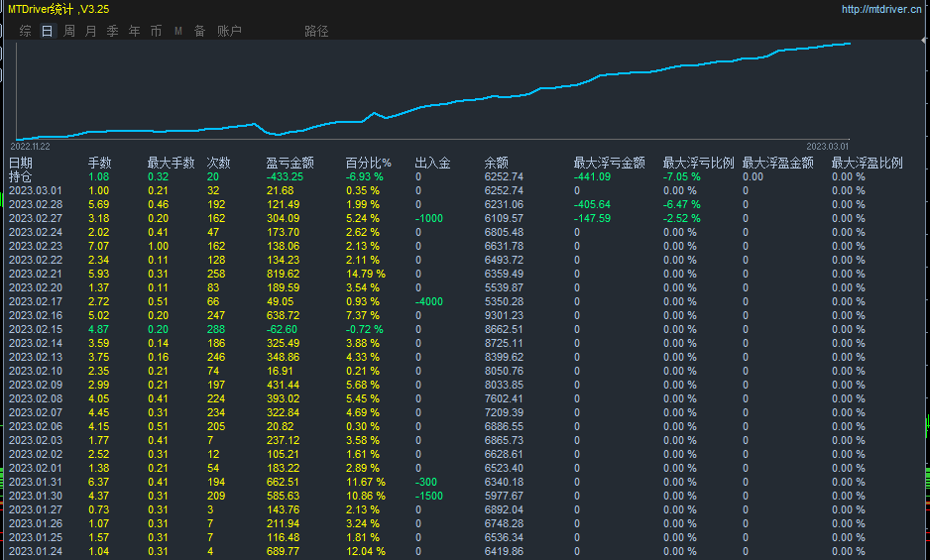Click the 2022.11.22 start date on chart
The width and height of the screenshot is (930, 560).
pos(31,146)
